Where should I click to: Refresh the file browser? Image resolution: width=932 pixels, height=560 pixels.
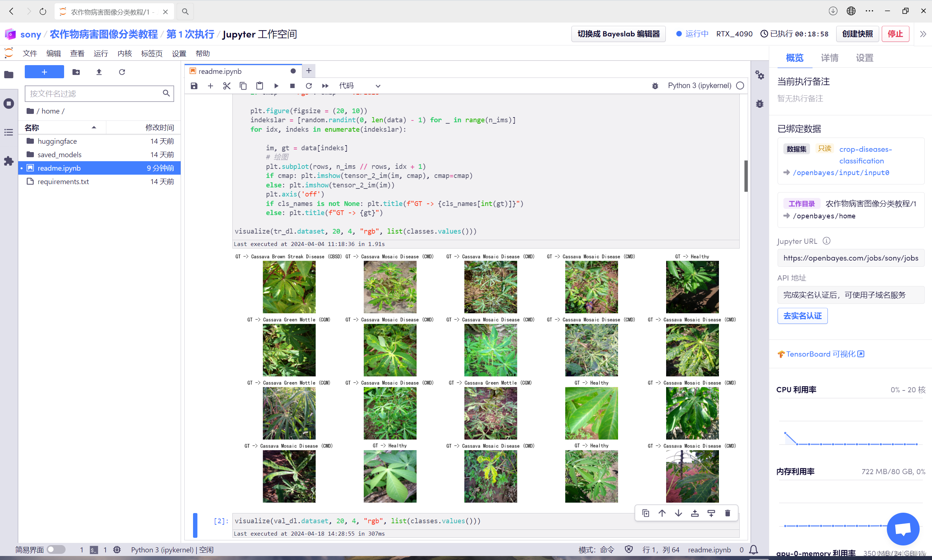pyautogui.click(x=122, y=72)
